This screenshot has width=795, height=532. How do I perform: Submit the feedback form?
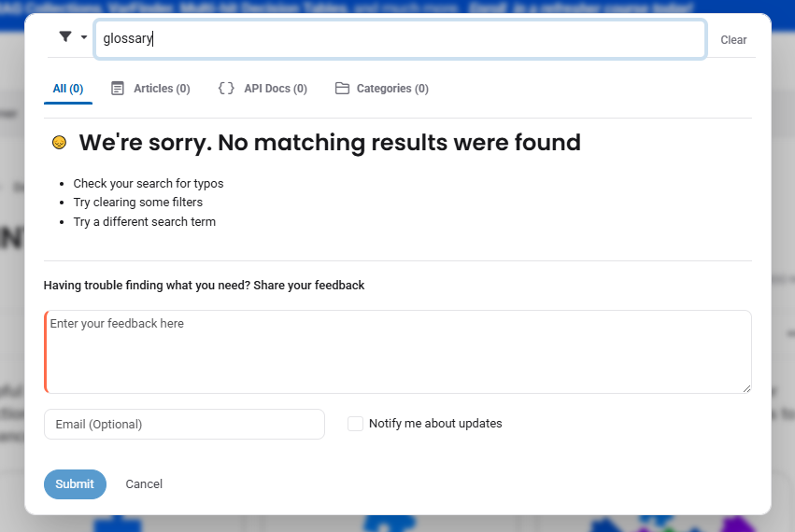(x=75, y=483)
